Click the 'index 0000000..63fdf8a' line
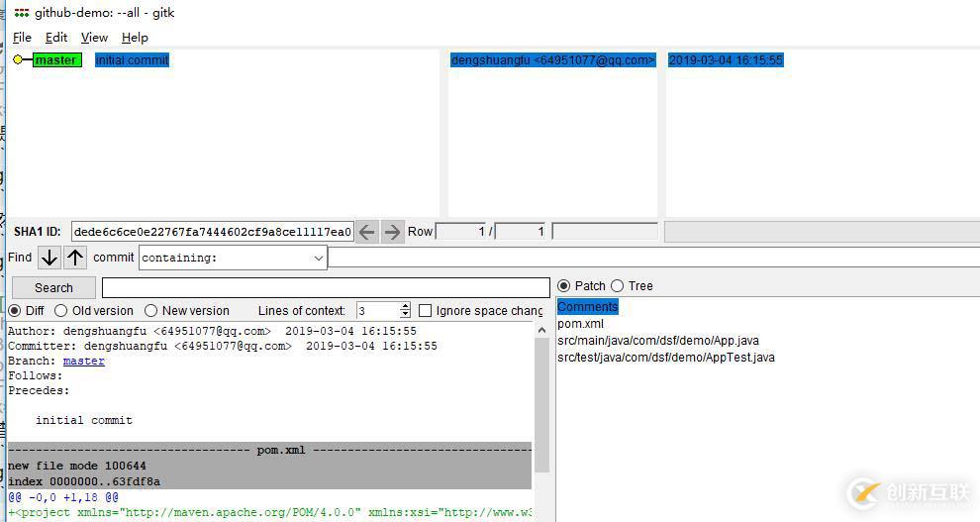This screenshot has height=522, width=980. click(84, 482)
